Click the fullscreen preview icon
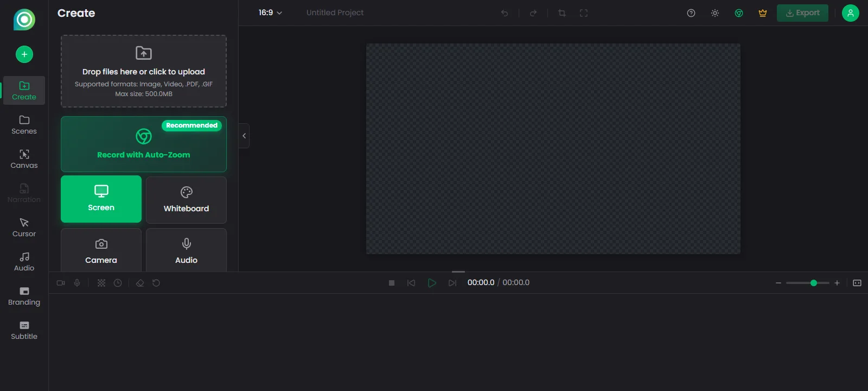868x391 pixels. 584,13
